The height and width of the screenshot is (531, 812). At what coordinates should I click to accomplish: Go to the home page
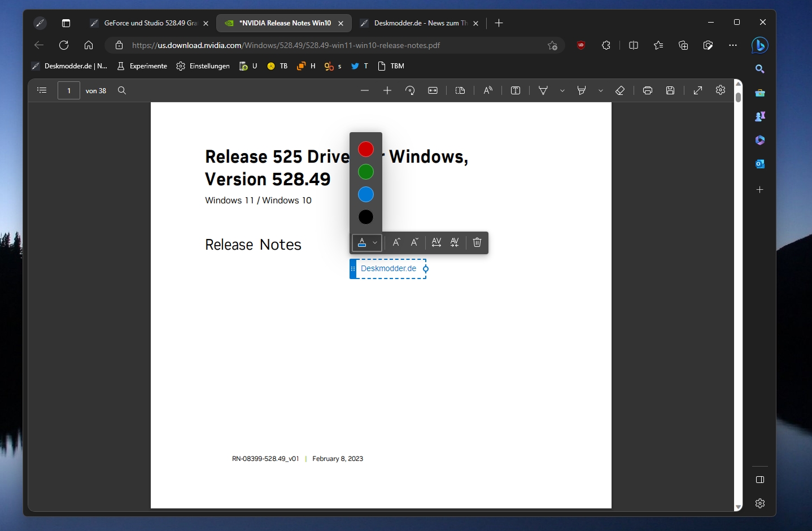pos(89,45)
